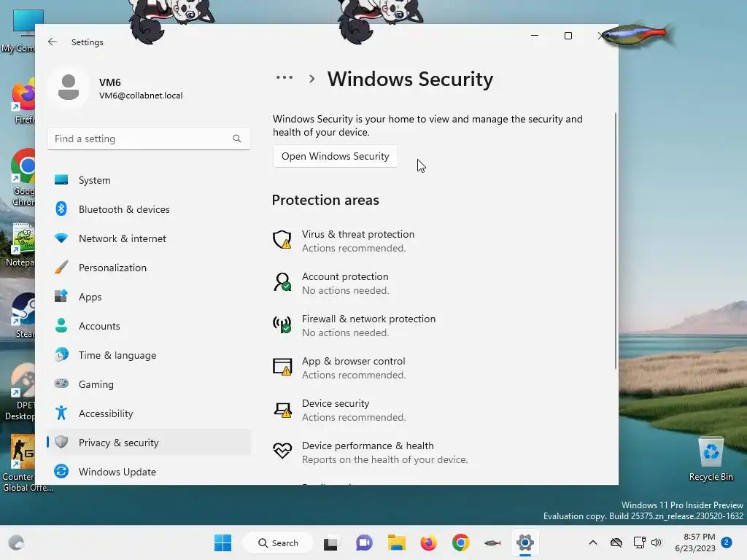747x560 pixels.
Task: Open File Explorer from the taskbar
Action: coord(396,542)
